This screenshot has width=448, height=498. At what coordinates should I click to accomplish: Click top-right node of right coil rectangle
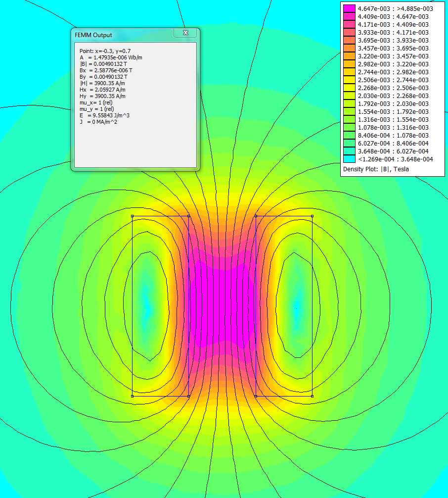pyautogui.click(x=312, y=216)
